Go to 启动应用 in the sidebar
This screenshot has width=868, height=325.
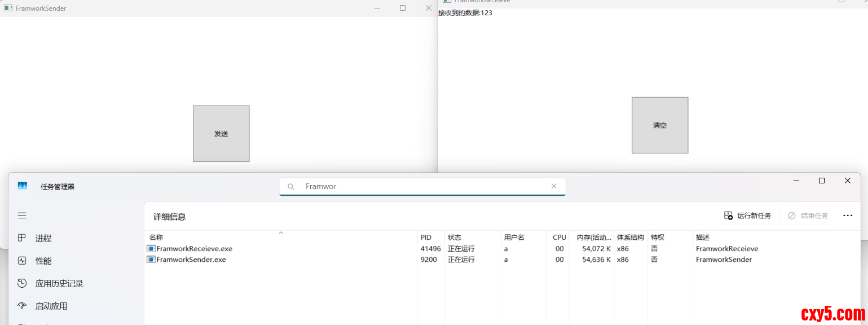pyautogui.click(x=51, y=306)
